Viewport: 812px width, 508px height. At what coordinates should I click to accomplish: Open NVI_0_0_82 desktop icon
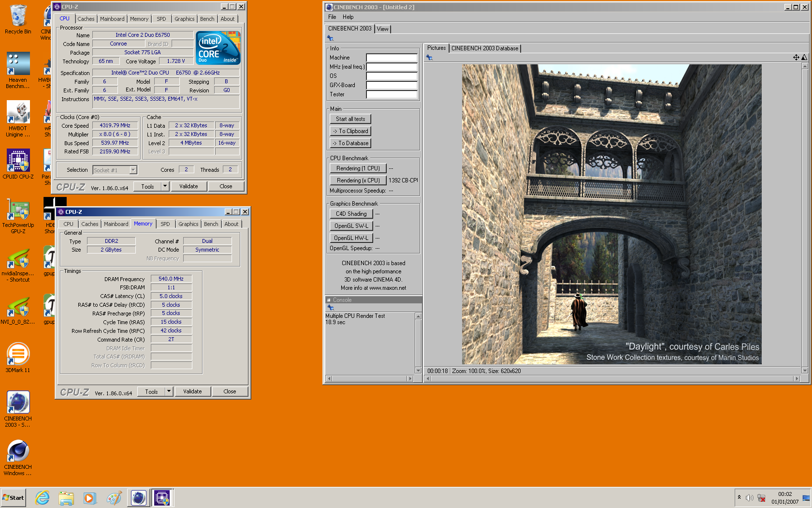18,310
